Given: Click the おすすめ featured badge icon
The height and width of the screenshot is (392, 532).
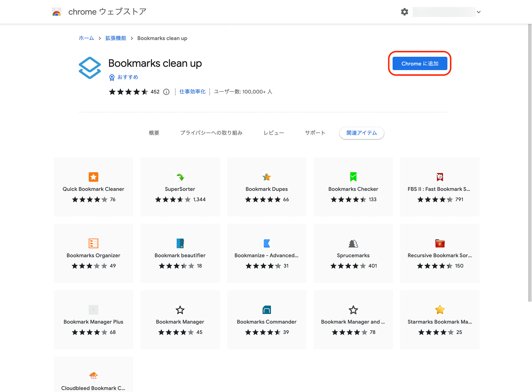Looking at the screenshot, I should (112, 77).
